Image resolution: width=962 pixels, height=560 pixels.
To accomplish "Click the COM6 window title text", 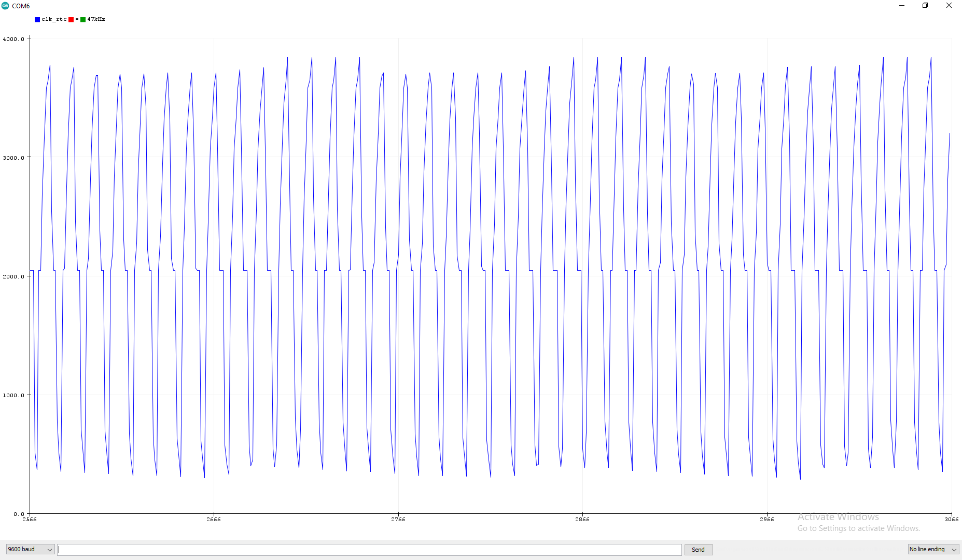I will pyautogui.click(x=21, y=6).
